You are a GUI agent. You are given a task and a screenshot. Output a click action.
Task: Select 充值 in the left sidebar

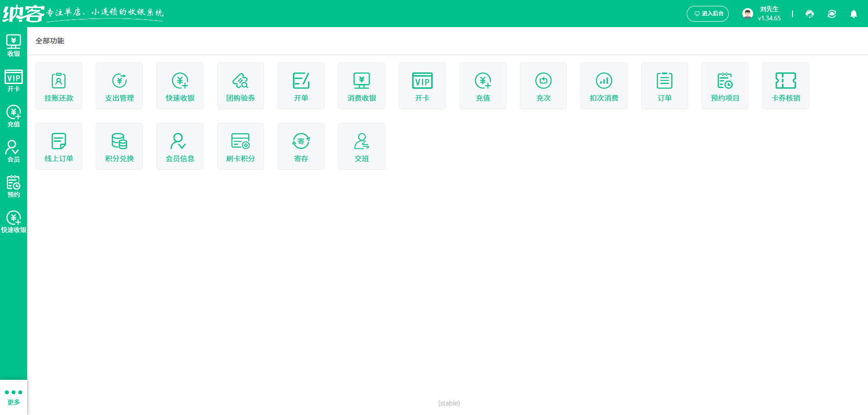14,116
